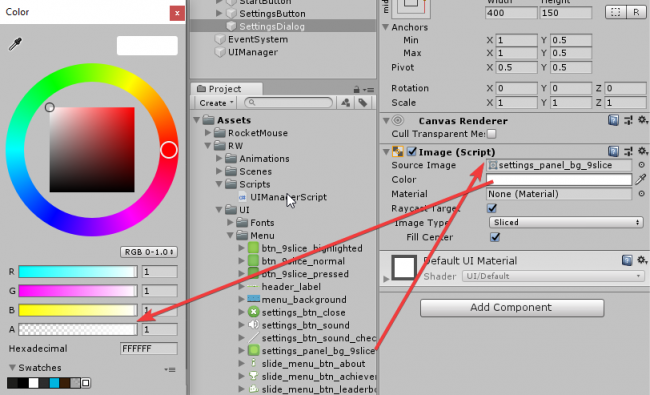Pick the eyedropper tool in Color window

[15, 44]
